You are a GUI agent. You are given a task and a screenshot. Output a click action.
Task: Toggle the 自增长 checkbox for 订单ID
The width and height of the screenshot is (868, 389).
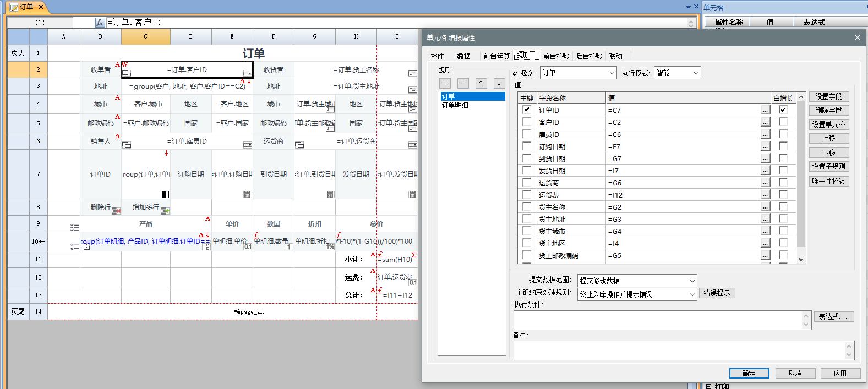point(783,109)
